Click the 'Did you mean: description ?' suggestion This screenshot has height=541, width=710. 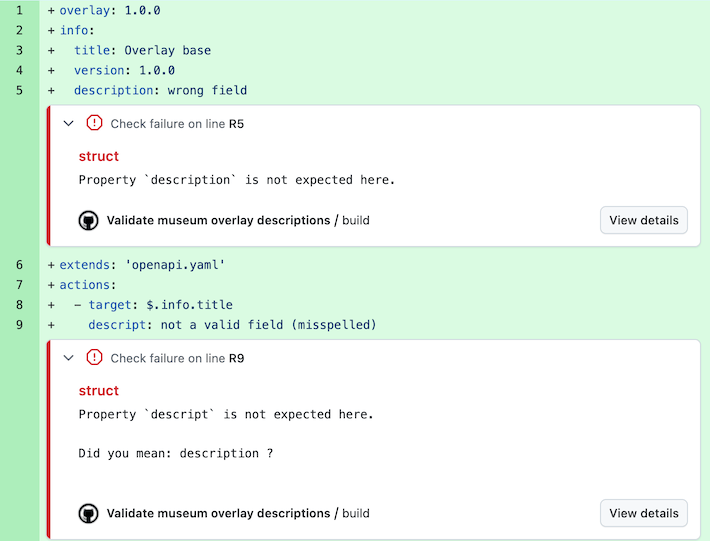pos(176,453)
